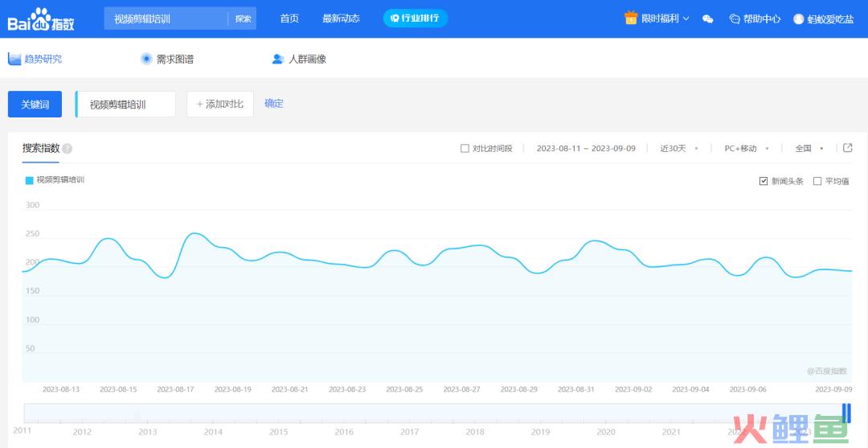Click the 趋势研究 chart icon
The image size is (868, 448).
[14, 59]
